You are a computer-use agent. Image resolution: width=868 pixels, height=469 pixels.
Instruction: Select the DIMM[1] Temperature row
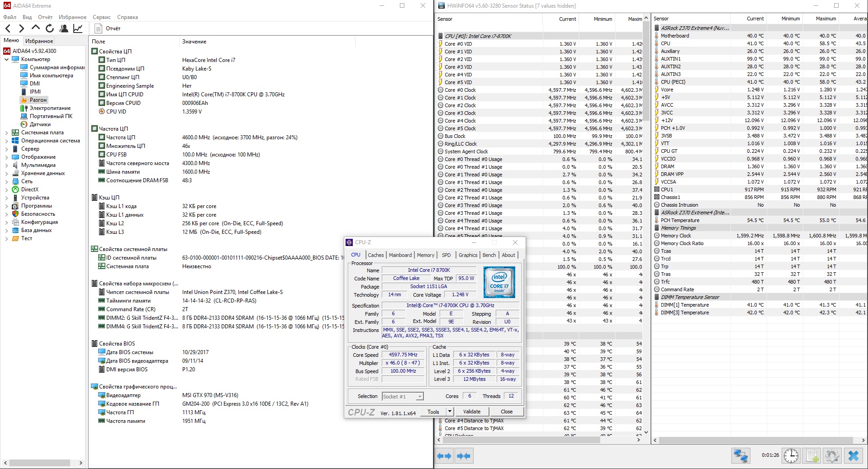click(x=760, y=305)
